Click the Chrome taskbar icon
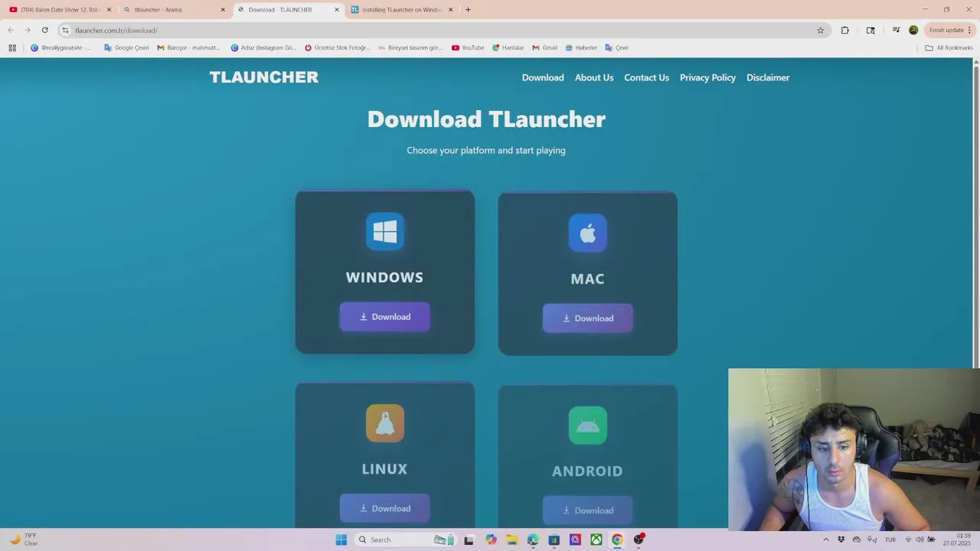The image size is (980, 551). coord(617,540)
